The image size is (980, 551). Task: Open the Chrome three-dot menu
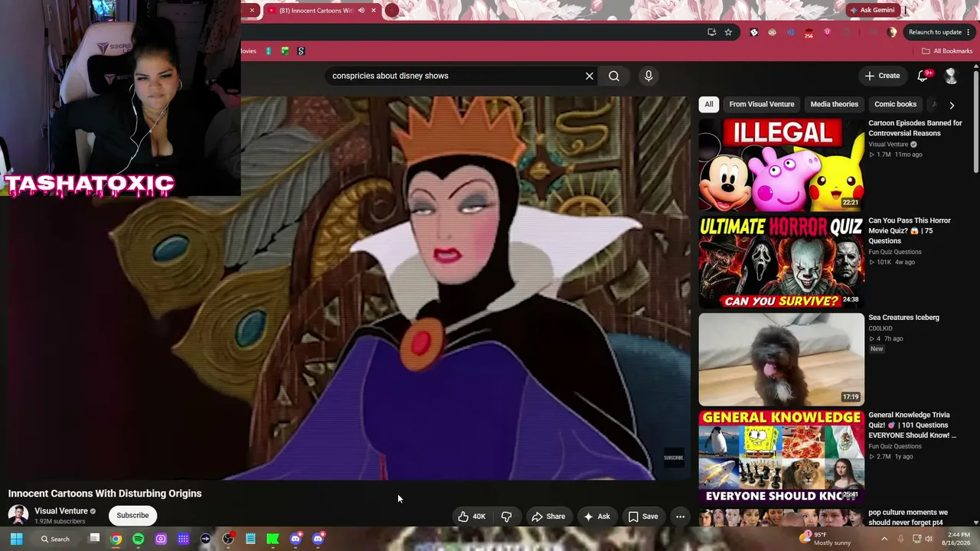click(969, 32)
